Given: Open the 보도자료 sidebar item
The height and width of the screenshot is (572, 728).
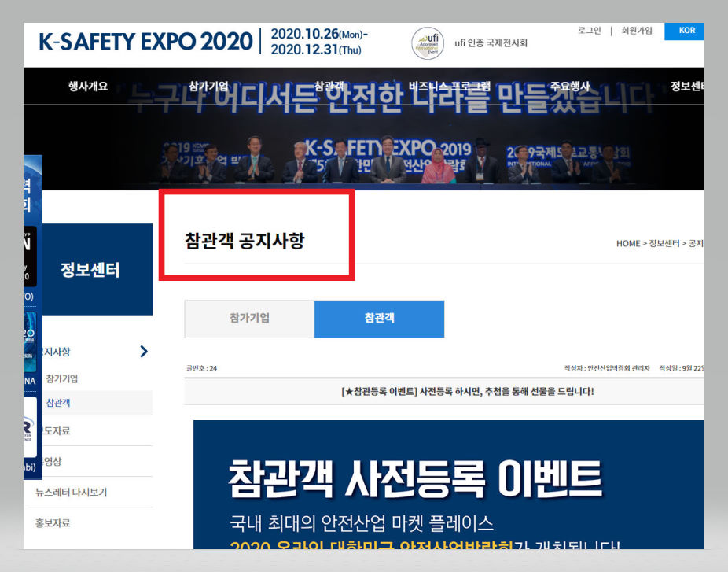Looking at the screenshot, I should click(56, 430).
